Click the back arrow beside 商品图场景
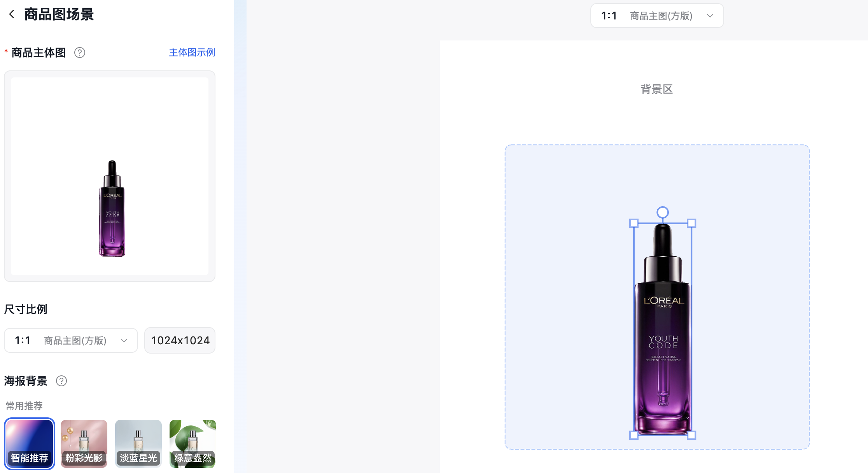This screenshot has width=868, height=473. [x=12, y=14]
